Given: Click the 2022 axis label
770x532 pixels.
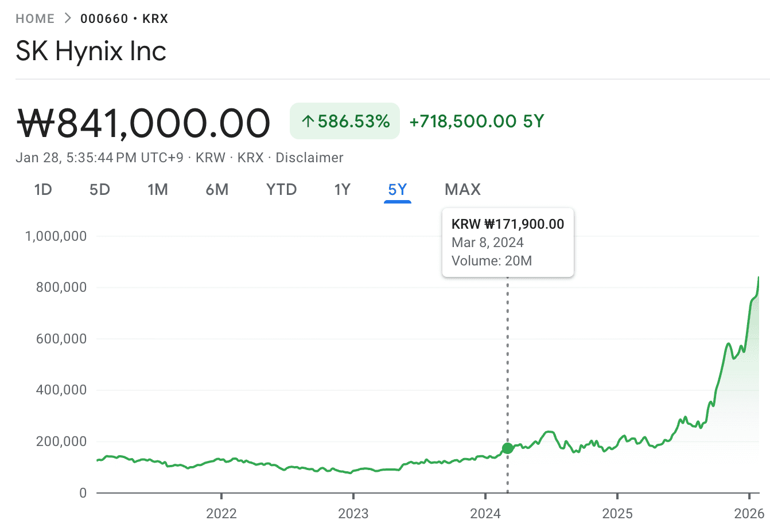Looking at the screenshot, I should [221, 513].
